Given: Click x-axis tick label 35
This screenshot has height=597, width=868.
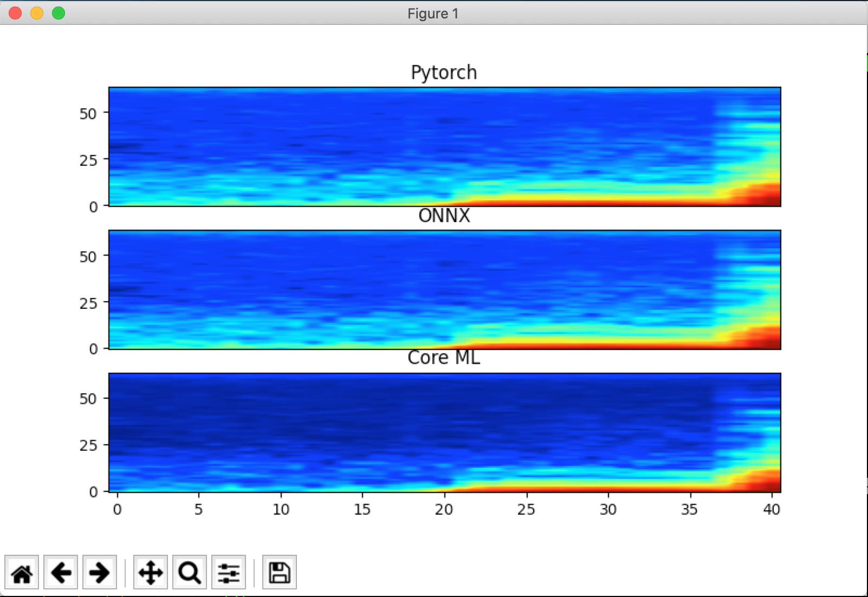Looking at the screenshot, I should (690, 509).
